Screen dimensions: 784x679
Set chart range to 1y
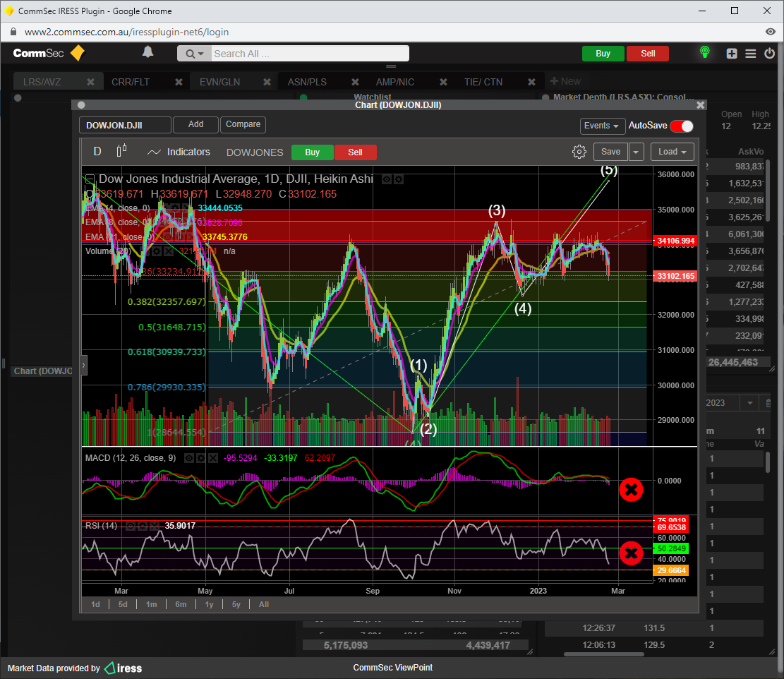209,604
